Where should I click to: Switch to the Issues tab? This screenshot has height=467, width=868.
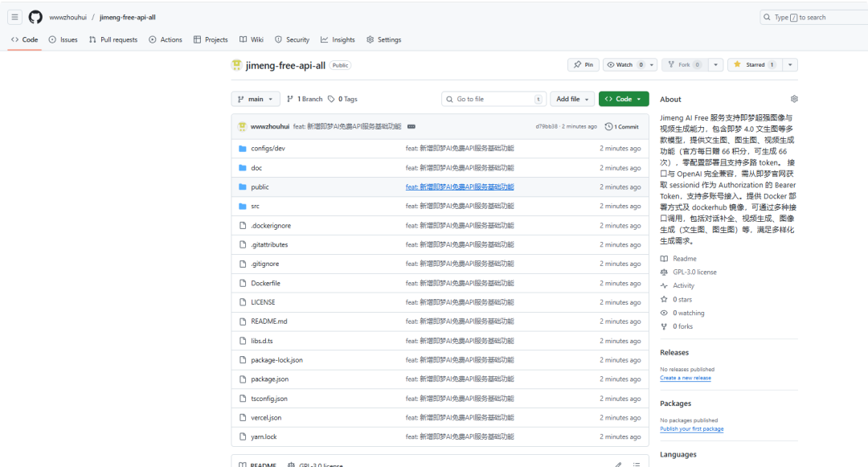pyautogui.click(x=63, y=39)
